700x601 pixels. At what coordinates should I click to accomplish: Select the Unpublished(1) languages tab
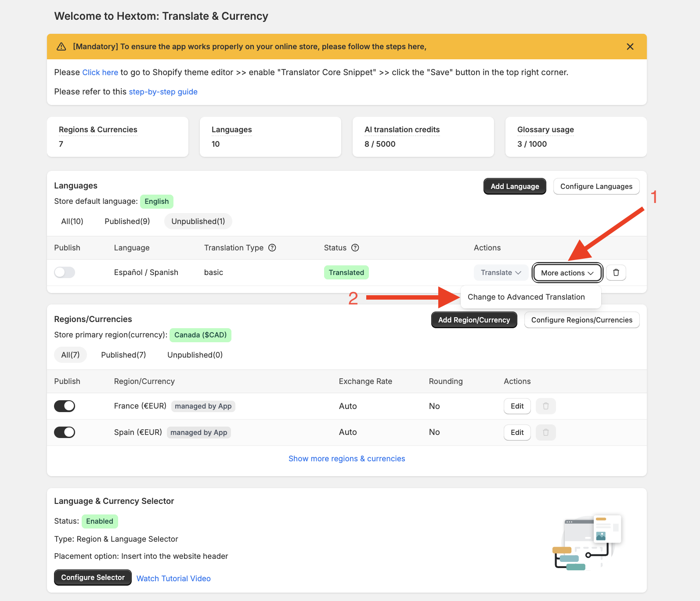pyautogui.click(x=198, y=221)
